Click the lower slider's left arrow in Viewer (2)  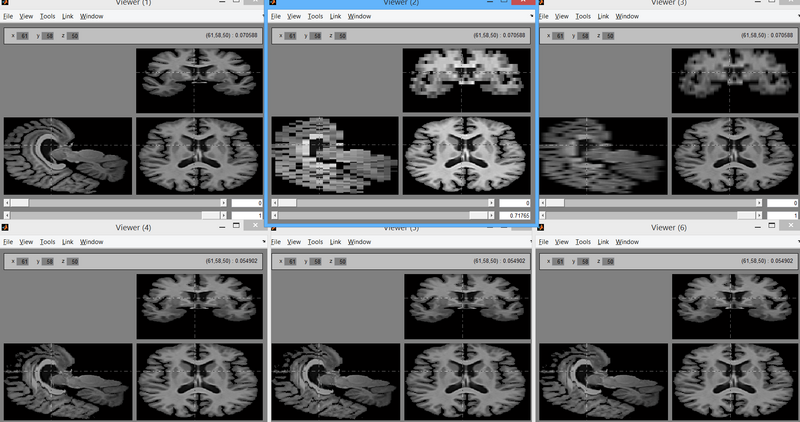coord(276,215)
